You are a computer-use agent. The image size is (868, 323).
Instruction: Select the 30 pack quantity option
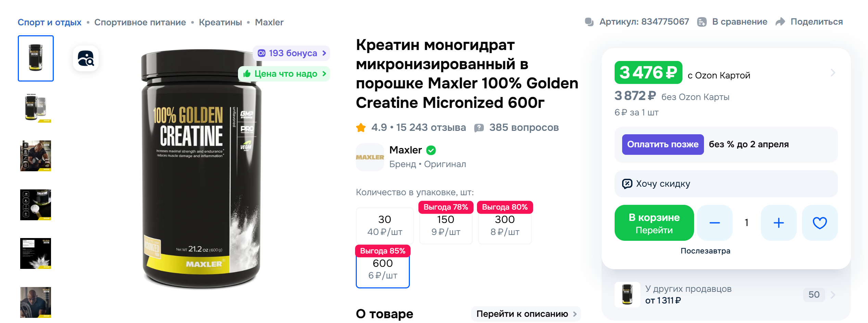coord(385,226)
